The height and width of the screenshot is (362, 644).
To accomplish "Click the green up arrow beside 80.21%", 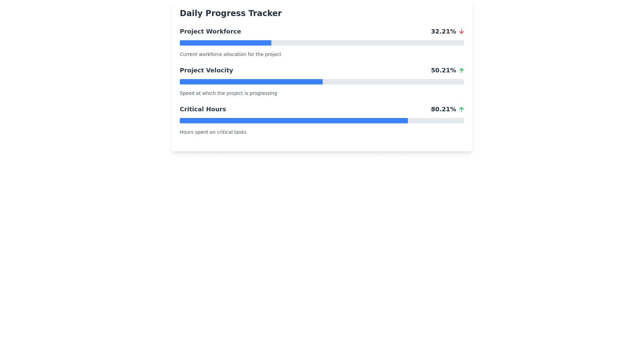I will point(461,109).
